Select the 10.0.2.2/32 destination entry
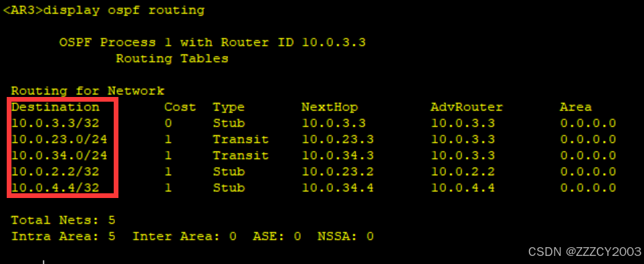This screenshot has height=264, width=644. (55, 172)
